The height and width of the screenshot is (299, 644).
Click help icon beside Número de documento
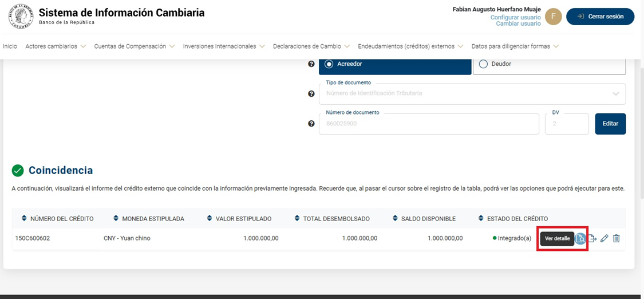(311, 124)
